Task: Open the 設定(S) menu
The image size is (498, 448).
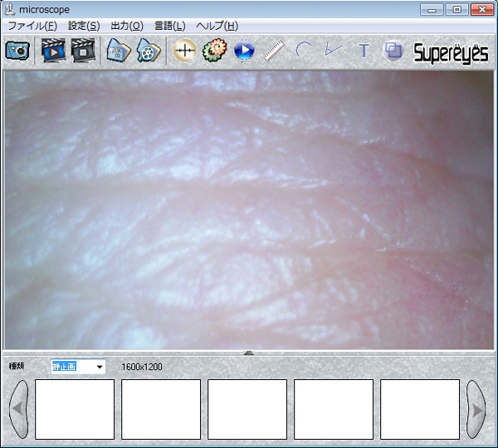Action: 84,26
